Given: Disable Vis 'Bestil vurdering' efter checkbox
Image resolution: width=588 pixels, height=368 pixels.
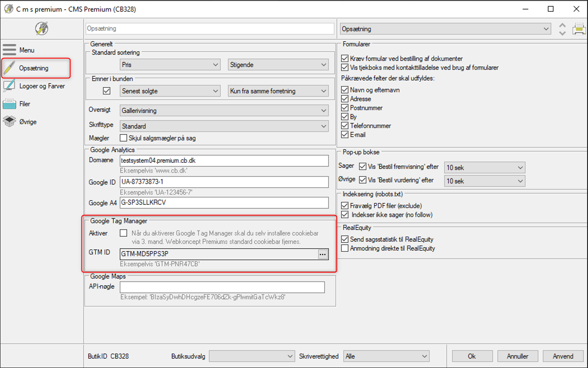Looking at the screenshot, I should [363, 180].
